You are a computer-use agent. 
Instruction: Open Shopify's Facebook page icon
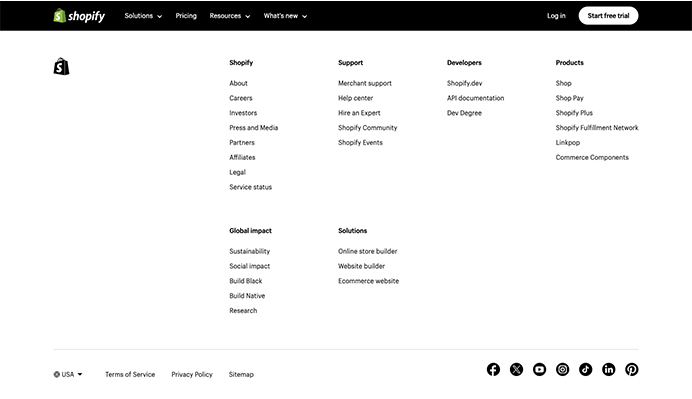coord(493,369)
